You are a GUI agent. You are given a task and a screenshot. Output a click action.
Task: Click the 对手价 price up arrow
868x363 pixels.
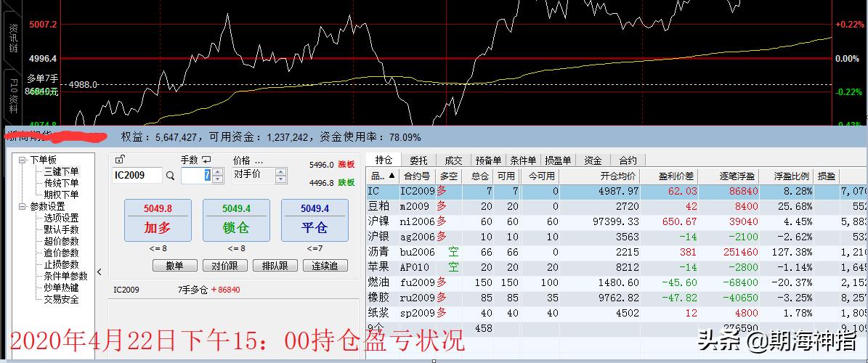(281, 171)
